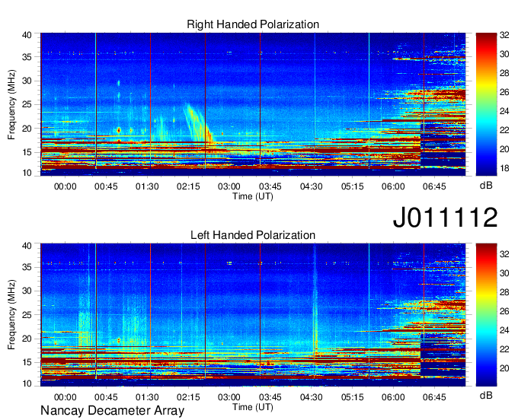Click the "Right Handed Polarization" plot title
The width and height of the screenshot is (518, 420).
coord(253,24)
